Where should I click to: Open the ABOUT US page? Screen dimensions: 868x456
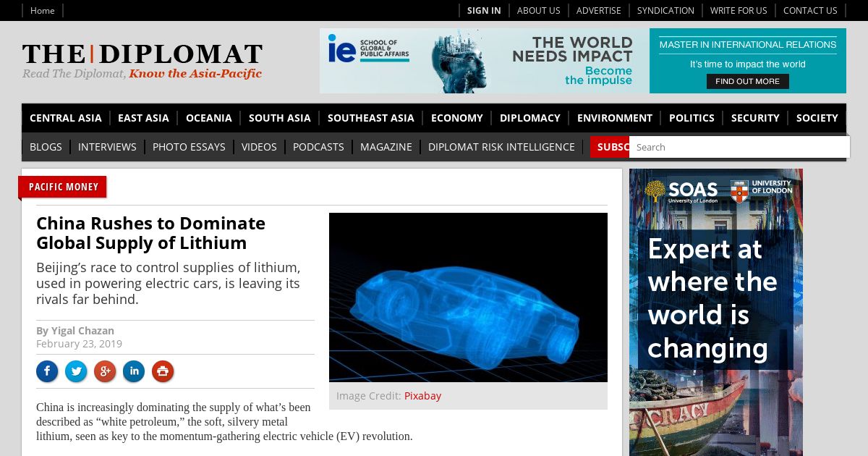(538, 10)
